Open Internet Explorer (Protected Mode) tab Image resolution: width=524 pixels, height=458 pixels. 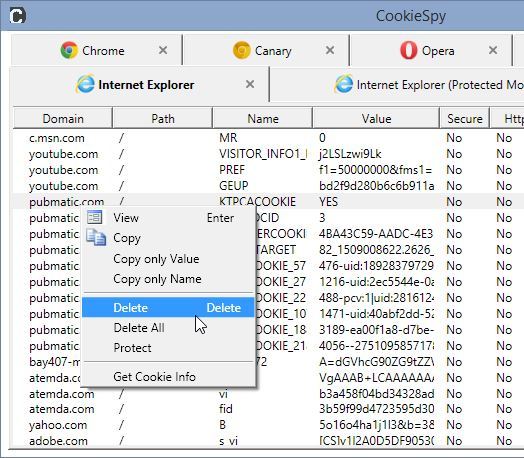(397, 84)
